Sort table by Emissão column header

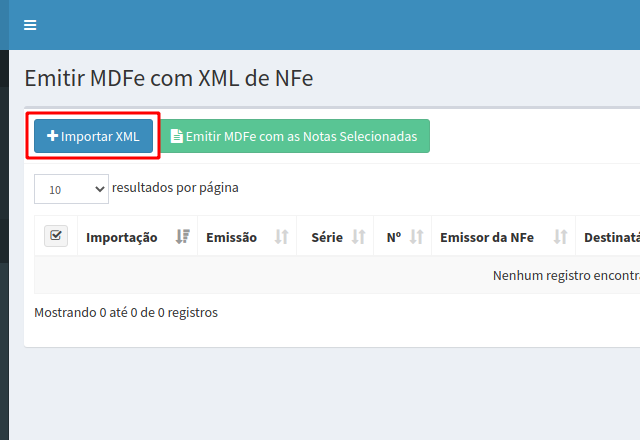pos(231,237)
